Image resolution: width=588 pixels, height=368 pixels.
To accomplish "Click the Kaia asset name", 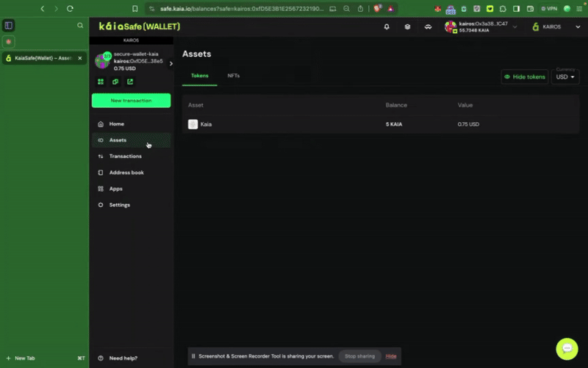I will click(206, 124).
